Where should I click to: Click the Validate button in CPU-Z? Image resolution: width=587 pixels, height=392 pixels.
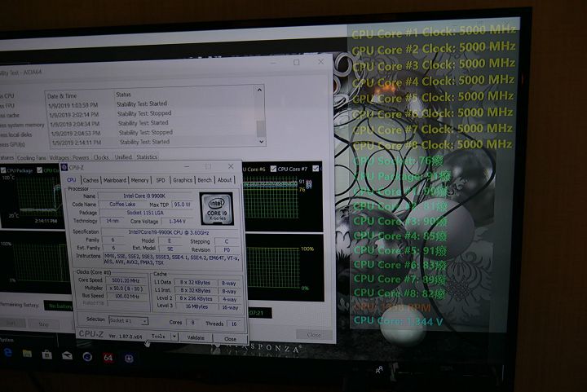coord(196,337)
